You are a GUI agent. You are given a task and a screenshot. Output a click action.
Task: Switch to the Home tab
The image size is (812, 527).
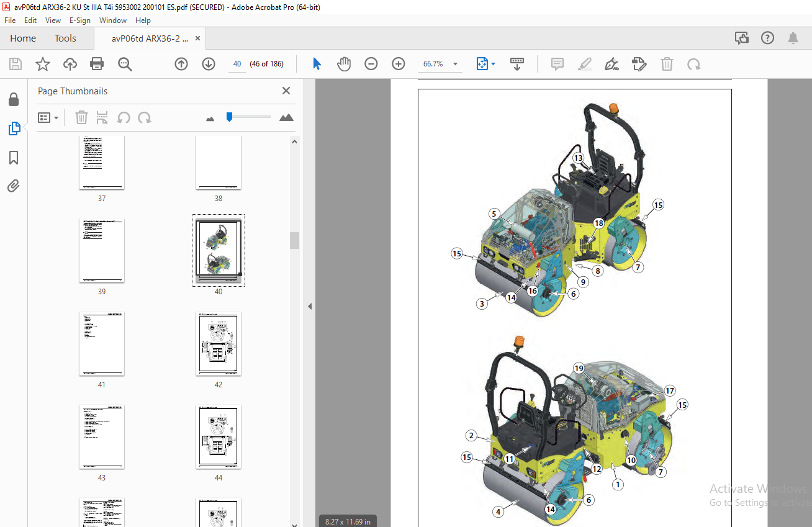coord(23,38)
